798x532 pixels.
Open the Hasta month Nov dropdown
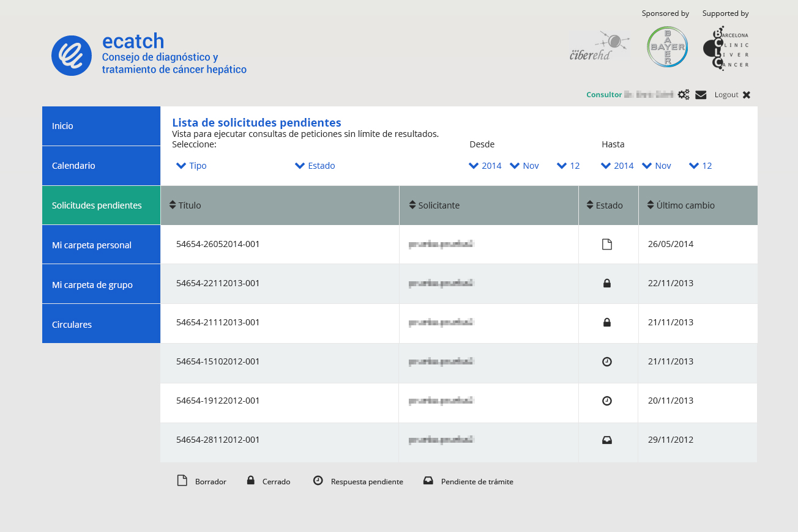[657, 166]
